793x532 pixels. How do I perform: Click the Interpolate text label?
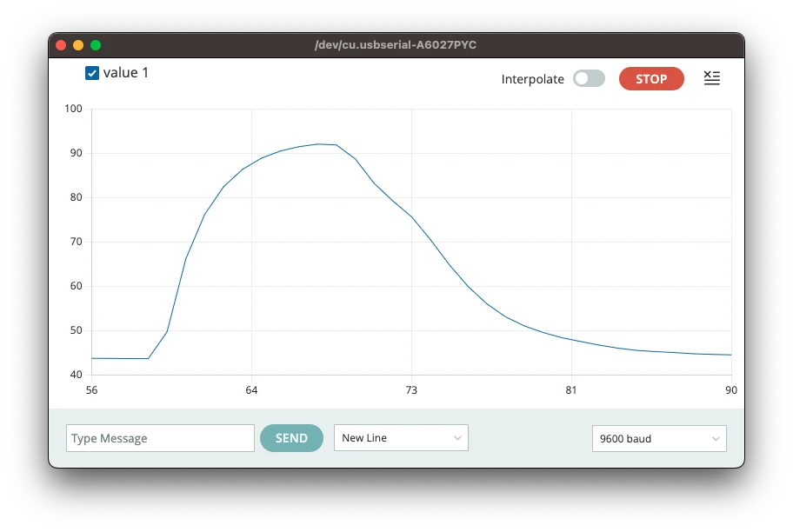pyautogui.click(x=532, y=79)
